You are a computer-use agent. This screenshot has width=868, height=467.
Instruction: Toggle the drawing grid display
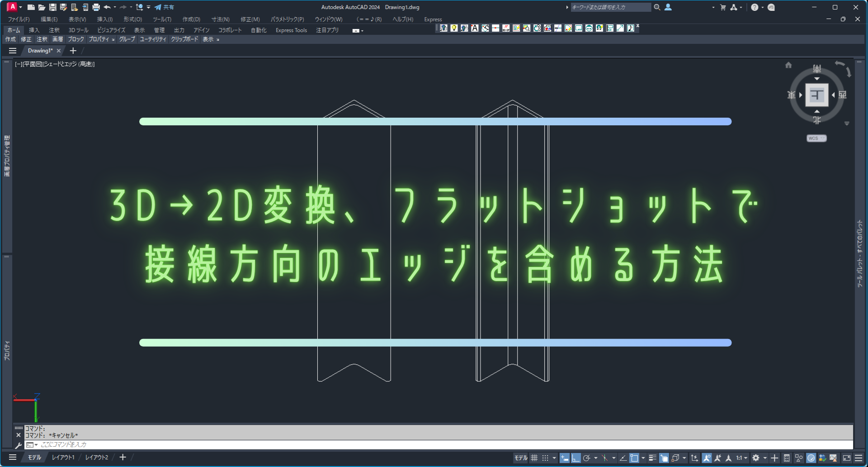click(534, 458)
